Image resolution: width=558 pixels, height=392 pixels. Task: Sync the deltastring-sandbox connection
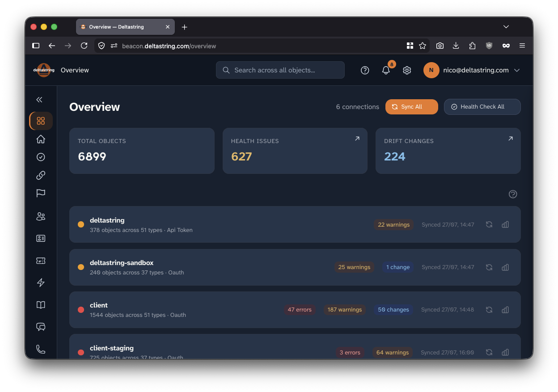pyautogui.click(x=489, y=267)
